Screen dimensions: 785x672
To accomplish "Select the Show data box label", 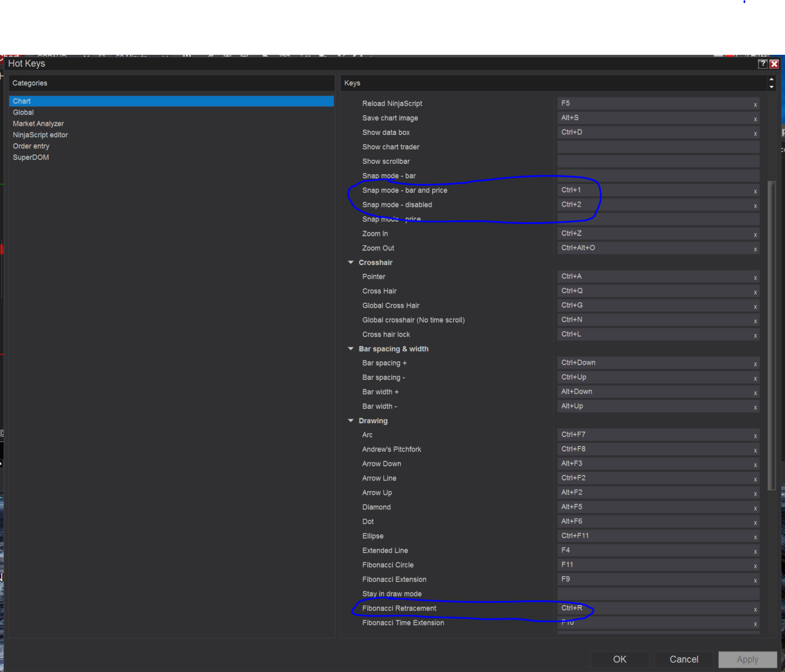I will click(x=386, y=132).
